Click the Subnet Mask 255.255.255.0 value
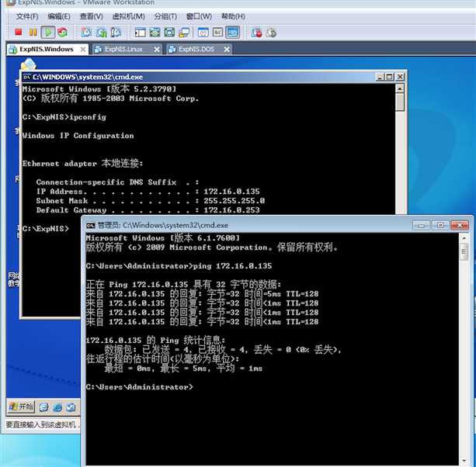This screenshot has height=467, width=476. 234,201
